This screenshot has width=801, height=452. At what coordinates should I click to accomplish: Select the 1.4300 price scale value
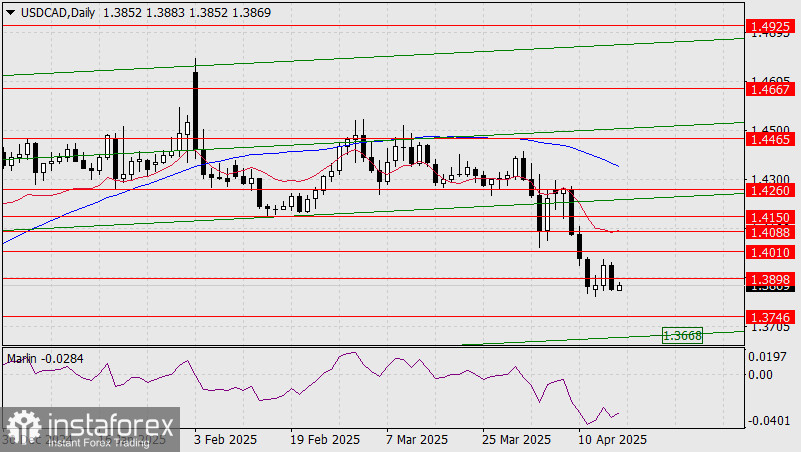pos(770,180)
